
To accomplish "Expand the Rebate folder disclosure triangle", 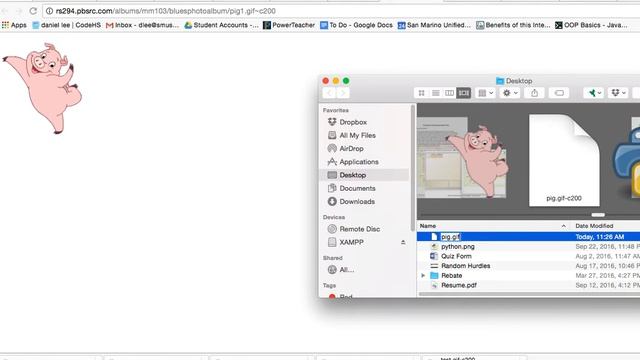I will click(423, 276).
